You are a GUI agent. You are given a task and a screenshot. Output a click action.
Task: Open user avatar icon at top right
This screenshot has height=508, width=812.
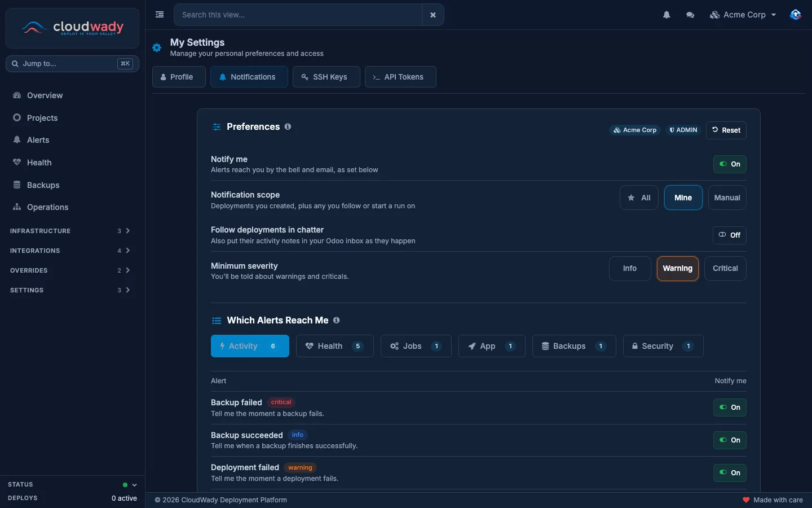[795, 15]
